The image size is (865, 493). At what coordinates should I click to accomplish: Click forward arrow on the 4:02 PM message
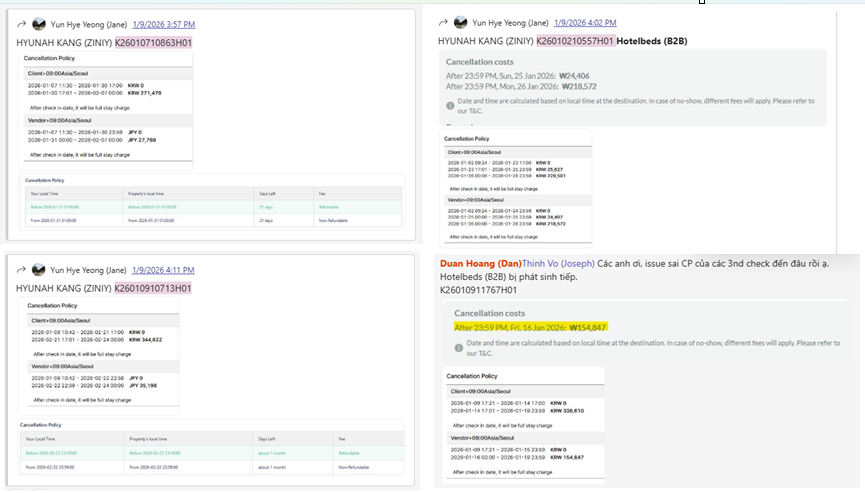tap(443, 23)
